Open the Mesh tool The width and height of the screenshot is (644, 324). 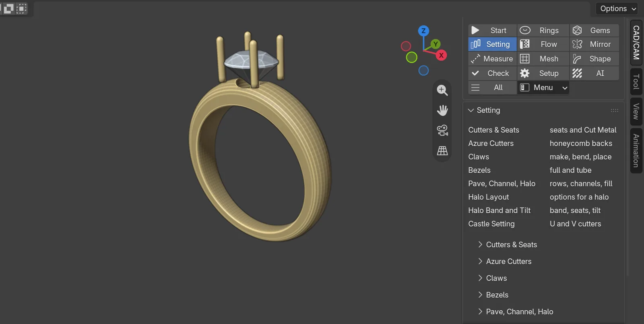(x=543, y=59)
